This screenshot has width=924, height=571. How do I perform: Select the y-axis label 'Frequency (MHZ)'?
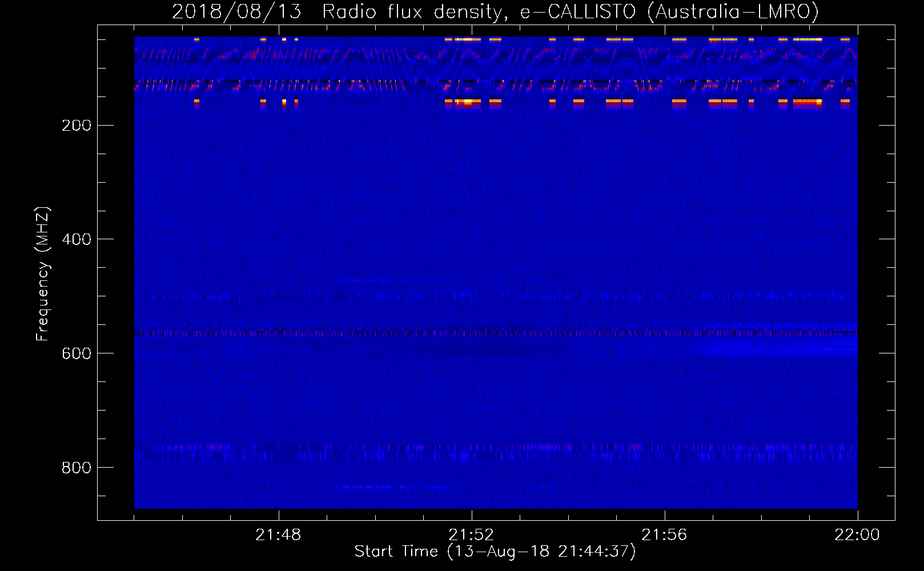point(43,274)
